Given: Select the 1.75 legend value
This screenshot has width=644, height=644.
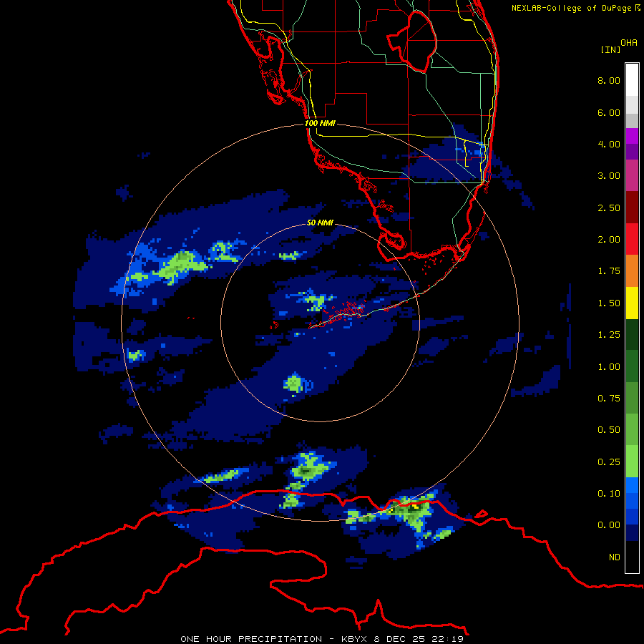Looking at the screenshot, I should tap(609, 271).
